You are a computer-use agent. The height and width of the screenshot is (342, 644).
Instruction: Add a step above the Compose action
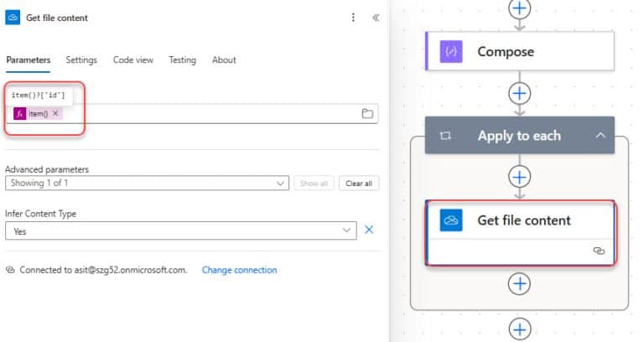pyautogui.click(x=520, y=8)
